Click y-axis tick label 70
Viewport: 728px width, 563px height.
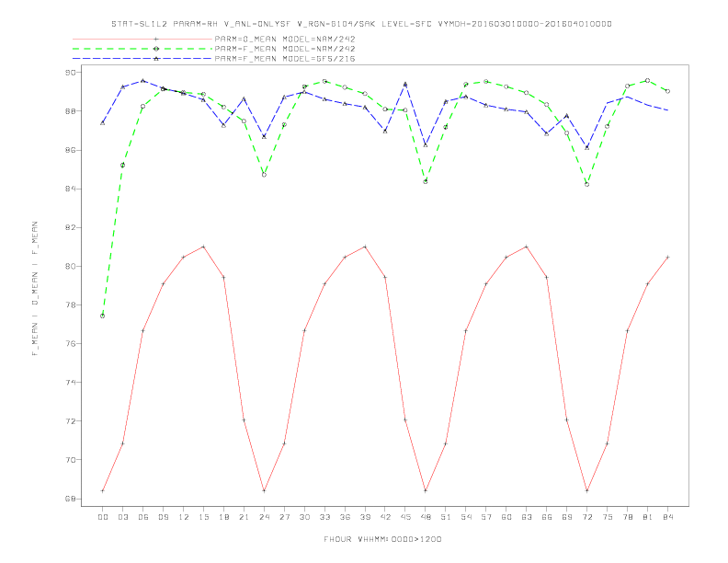(x=71, y=460)
